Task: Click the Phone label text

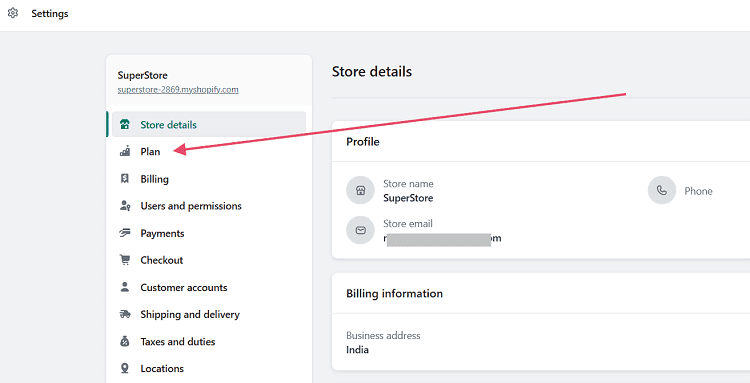Action: point(698,191)
